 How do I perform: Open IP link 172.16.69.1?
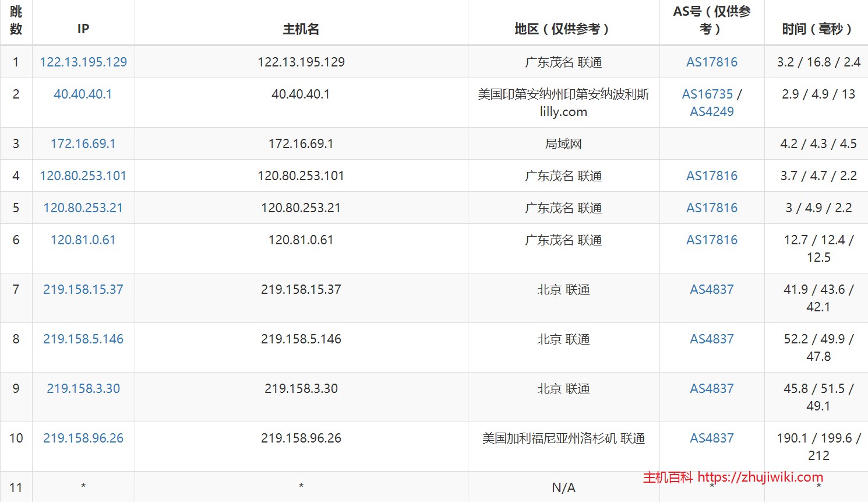[83, 143]
